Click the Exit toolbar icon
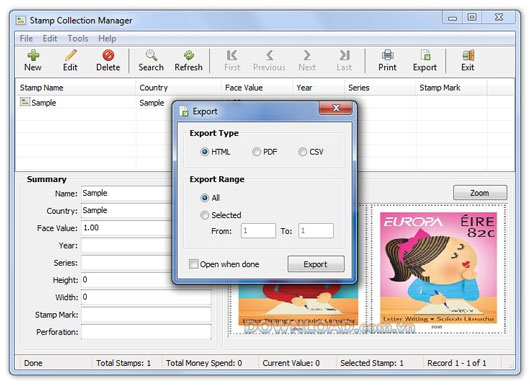 coord(468,55)
